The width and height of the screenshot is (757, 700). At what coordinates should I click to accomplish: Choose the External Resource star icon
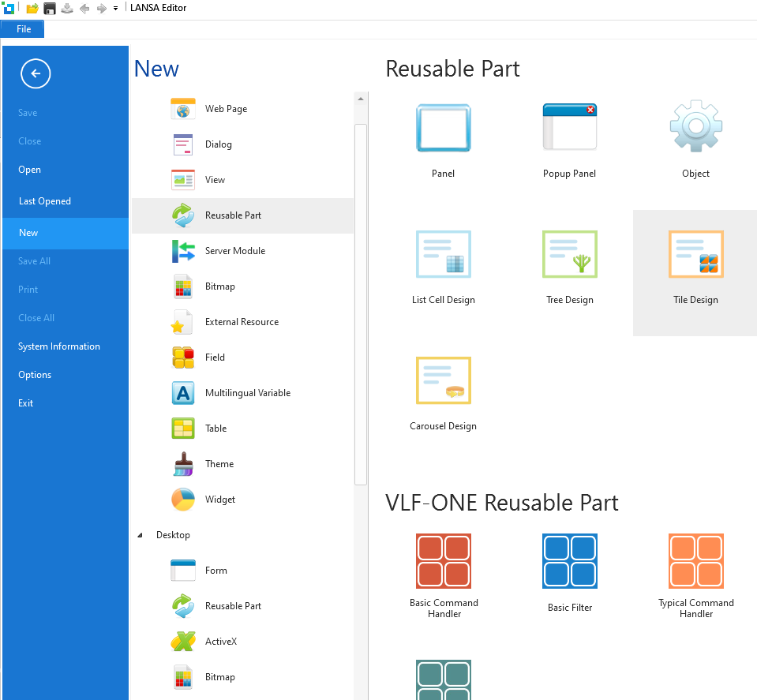coord(182,322)
